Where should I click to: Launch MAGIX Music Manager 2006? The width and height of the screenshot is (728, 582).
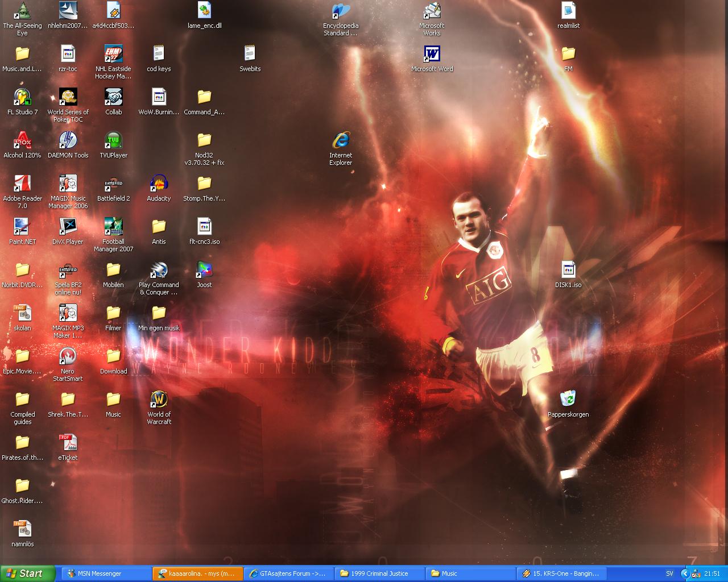68,184
